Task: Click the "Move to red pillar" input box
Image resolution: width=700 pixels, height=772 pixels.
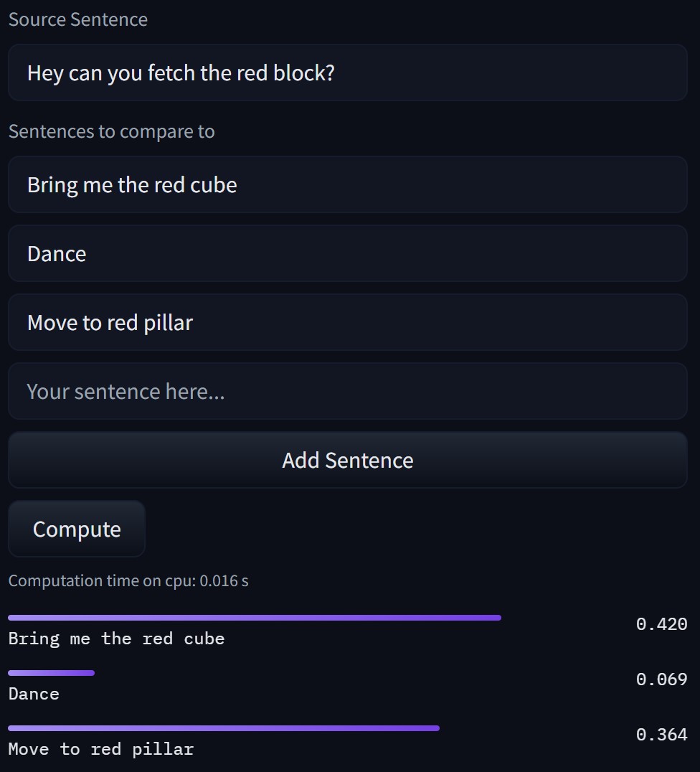Action: coord(347,322)
